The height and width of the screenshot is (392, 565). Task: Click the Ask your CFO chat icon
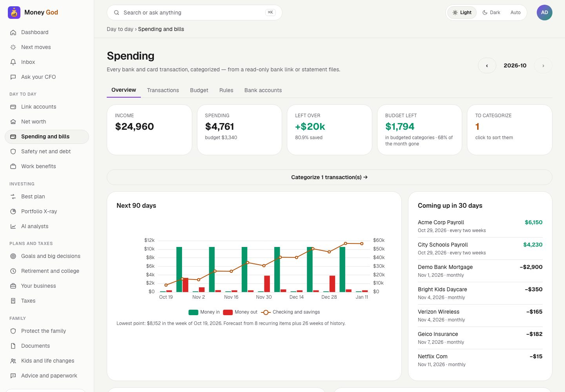[x=13, y=77]
